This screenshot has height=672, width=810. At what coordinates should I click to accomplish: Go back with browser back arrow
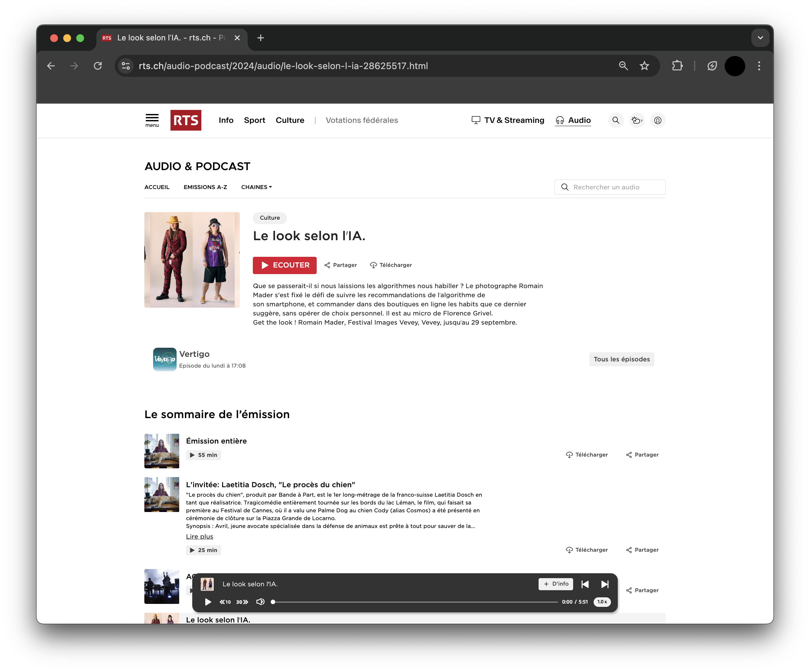tap(51, 66)
